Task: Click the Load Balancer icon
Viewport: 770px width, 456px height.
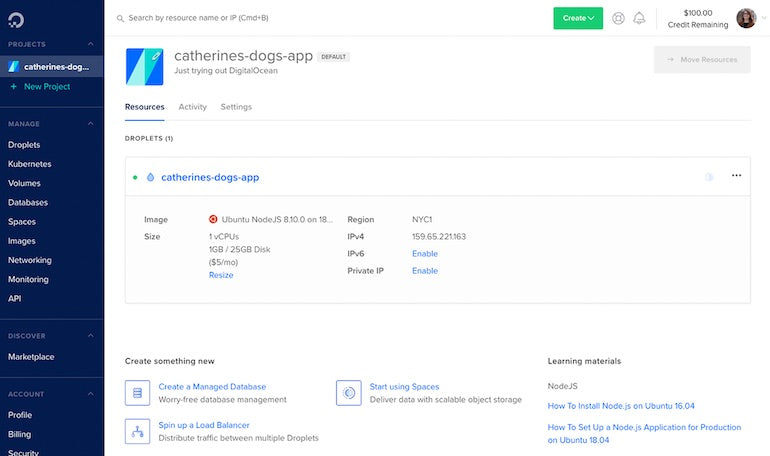Action: point(137,431)
